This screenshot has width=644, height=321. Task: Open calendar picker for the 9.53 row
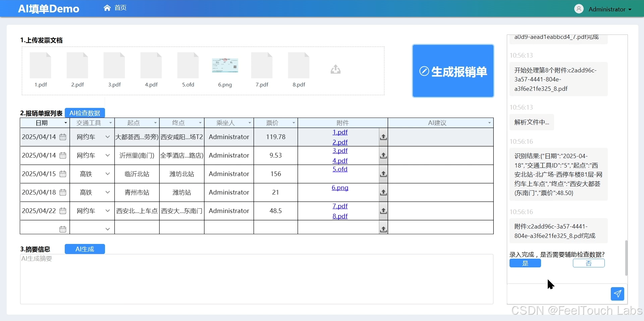coord(63,155)
